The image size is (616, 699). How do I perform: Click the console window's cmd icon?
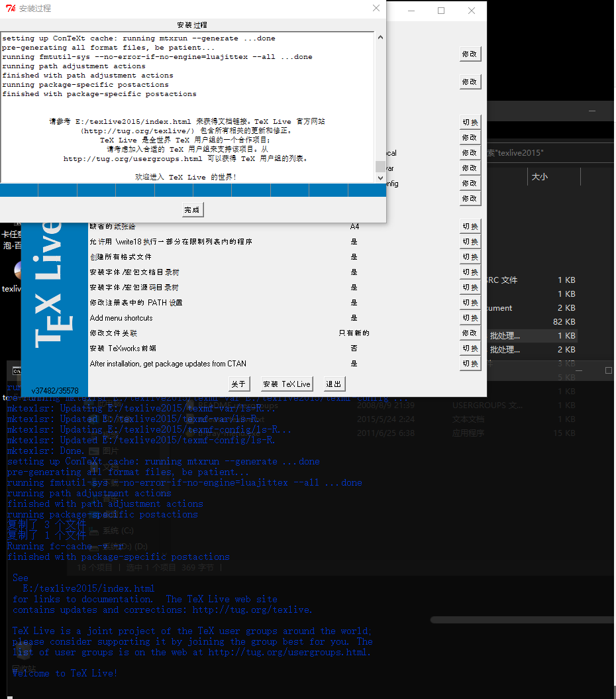click(x=17, y=370)
